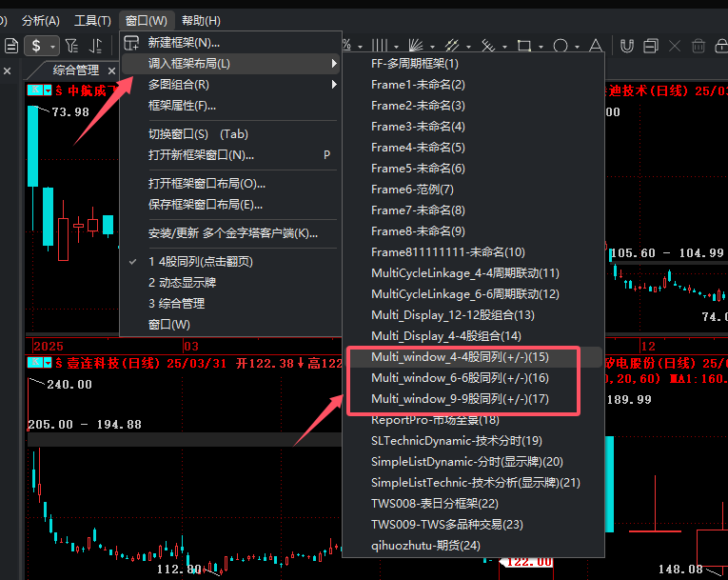Toggle the magnet snap icon

pos(627,46)
